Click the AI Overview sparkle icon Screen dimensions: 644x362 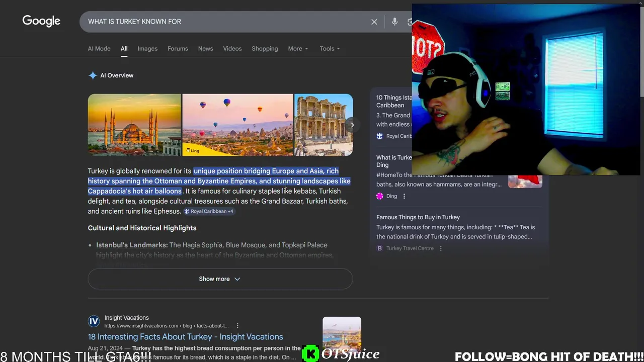(93, 75)
